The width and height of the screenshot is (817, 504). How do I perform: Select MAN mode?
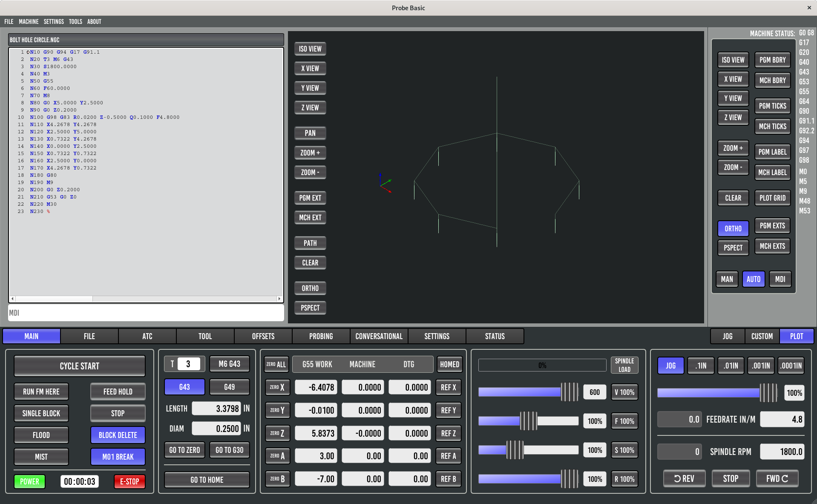click(x=727, y=279)
